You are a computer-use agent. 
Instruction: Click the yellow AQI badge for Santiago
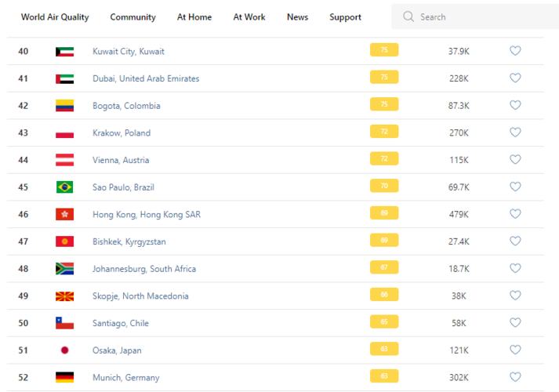384,322
